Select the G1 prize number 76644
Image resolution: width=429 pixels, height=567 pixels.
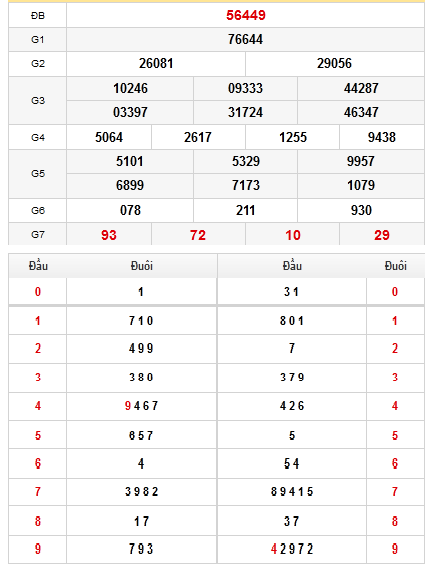(245, 39)
